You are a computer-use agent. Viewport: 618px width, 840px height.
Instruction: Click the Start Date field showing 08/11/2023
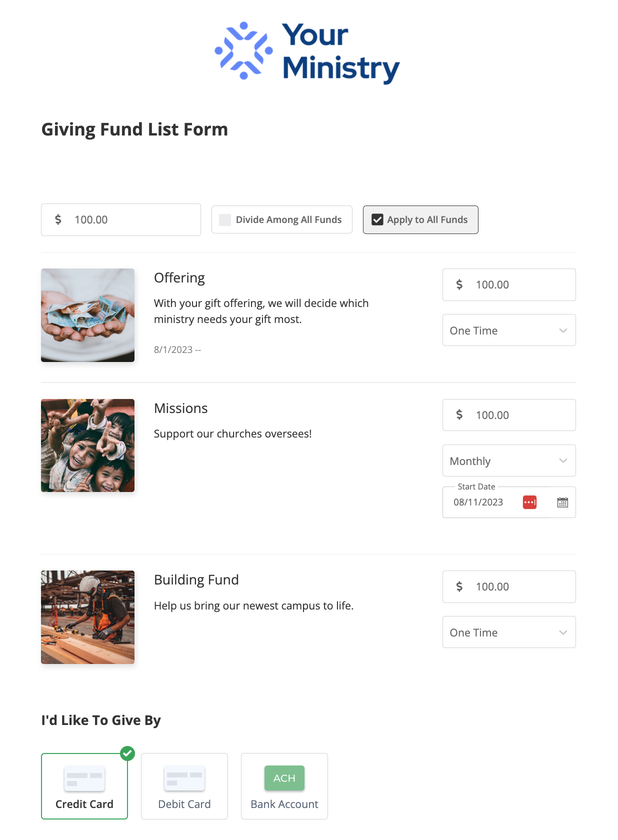click(478, 502)
